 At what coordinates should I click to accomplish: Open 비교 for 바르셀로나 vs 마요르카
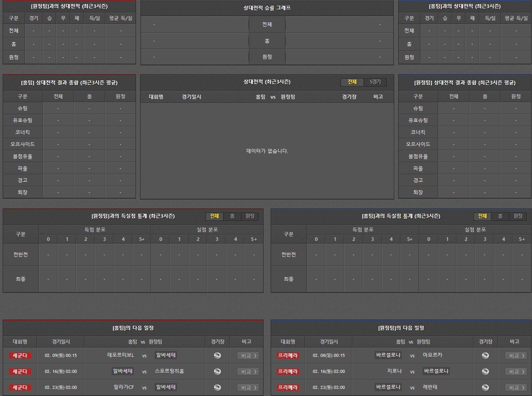(516, 356)
